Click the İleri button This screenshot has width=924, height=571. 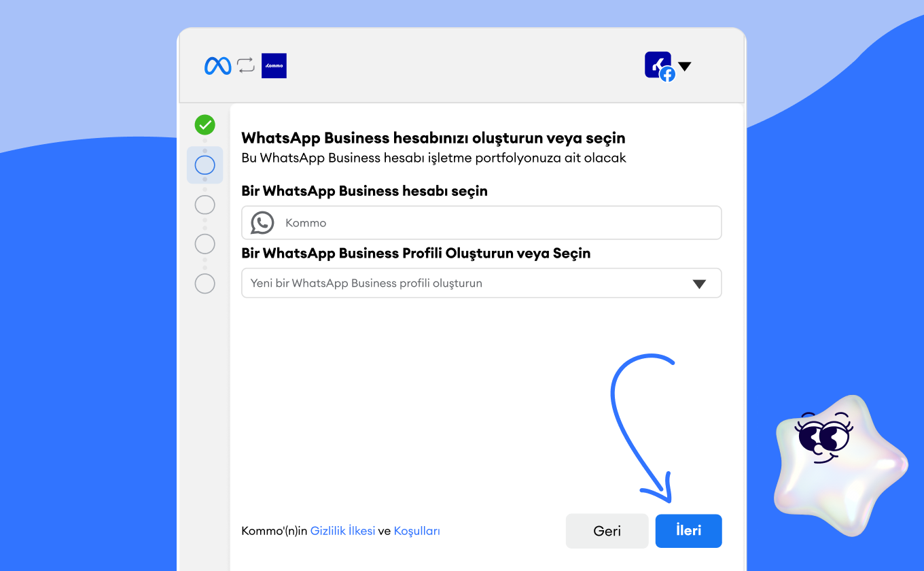(688, 531)
